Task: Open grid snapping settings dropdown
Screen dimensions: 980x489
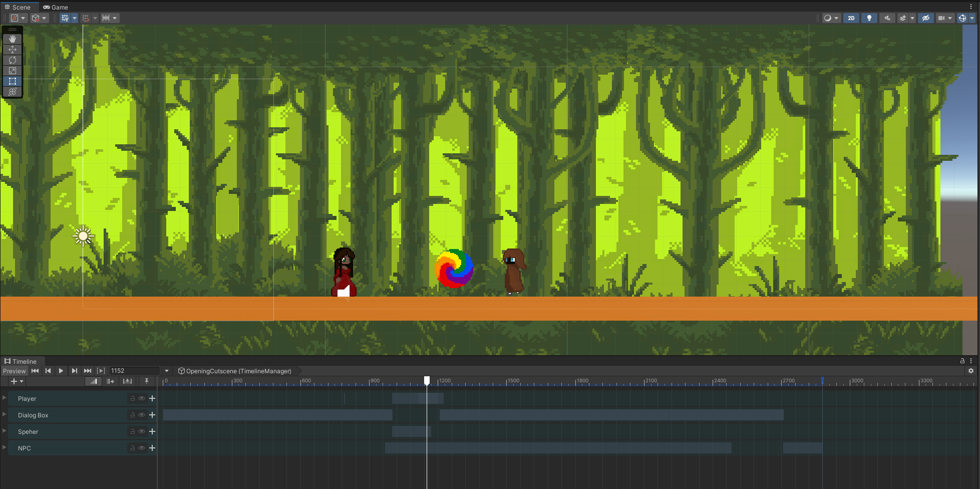Action: 95,18
